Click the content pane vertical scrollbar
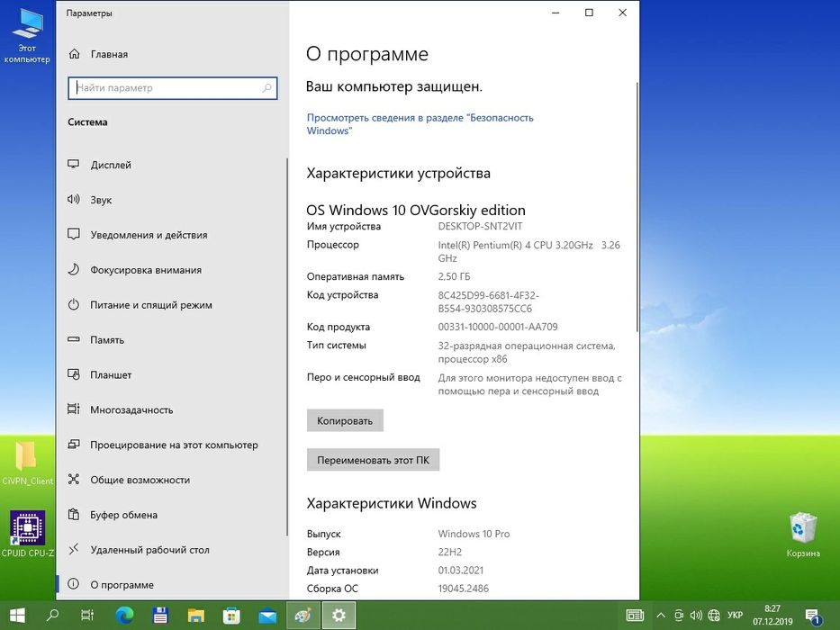The image size is (840, 630). point(637,207)
